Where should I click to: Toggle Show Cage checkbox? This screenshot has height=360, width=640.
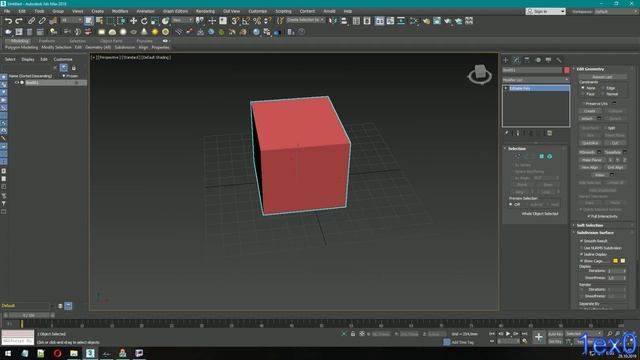[x=582, y=261]
